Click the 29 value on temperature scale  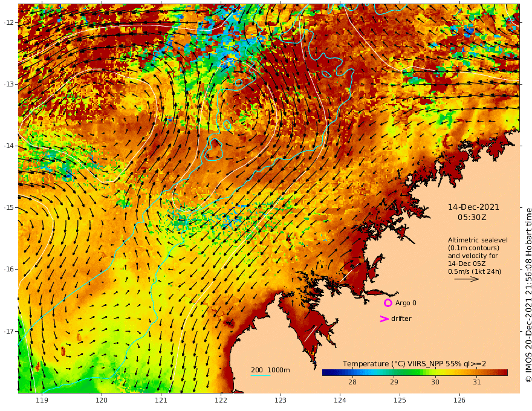tap(394, 382)
